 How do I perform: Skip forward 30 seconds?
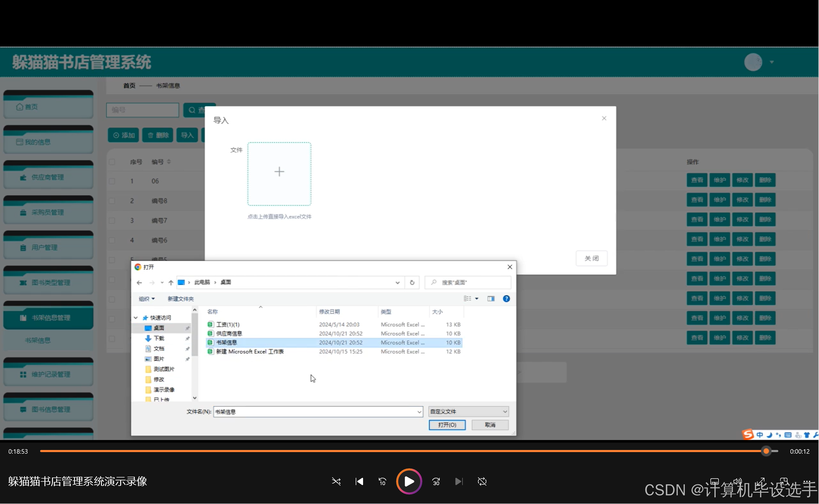tap(436, 481)
